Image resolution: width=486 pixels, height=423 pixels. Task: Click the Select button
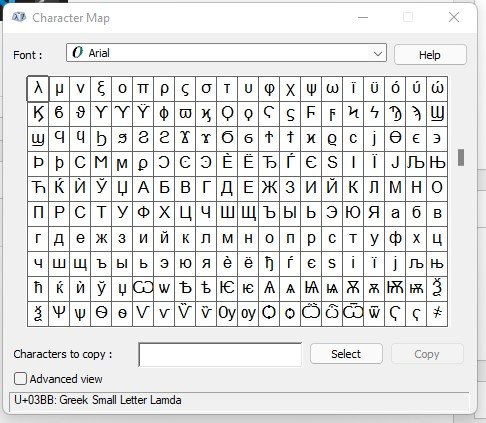pyautogui.click(x=346, y=354)
